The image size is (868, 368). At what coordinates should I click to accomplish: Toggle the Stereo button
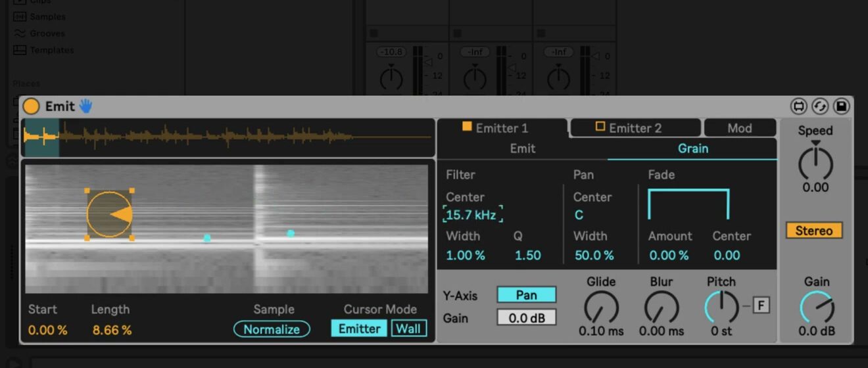click(x=814, y=231)
